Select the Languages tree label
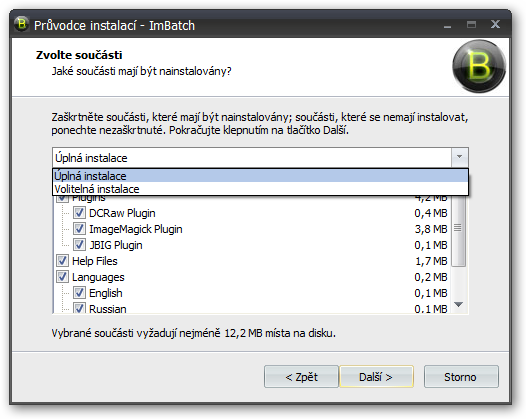Viewport: 526px width, 419px height. point(98,277)
